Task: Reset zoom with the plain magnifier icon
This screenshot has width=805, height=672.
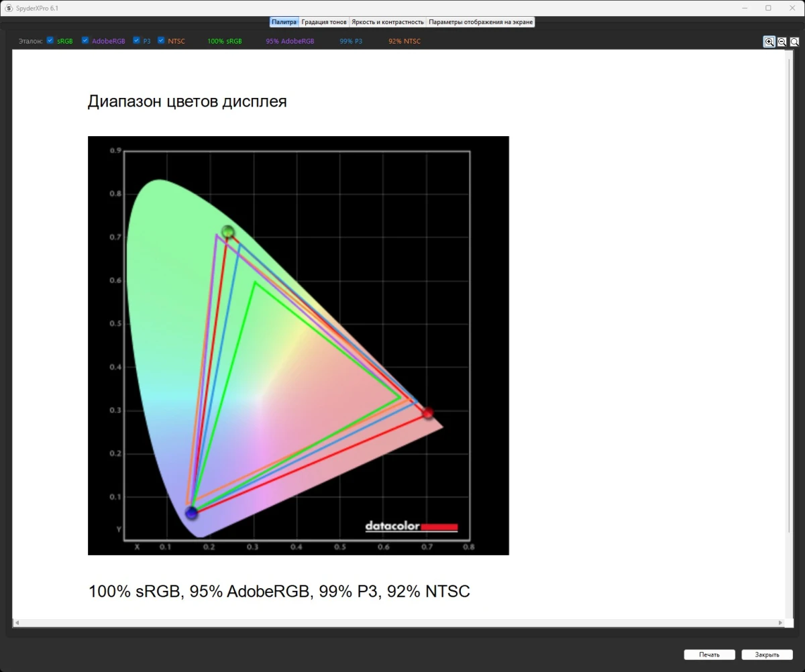Action: [x=794, y=42]
